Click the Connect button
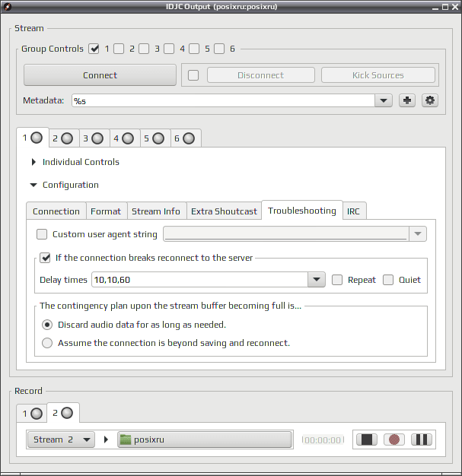The height and width of the screenshot is (476, 462). pos(100,75)
